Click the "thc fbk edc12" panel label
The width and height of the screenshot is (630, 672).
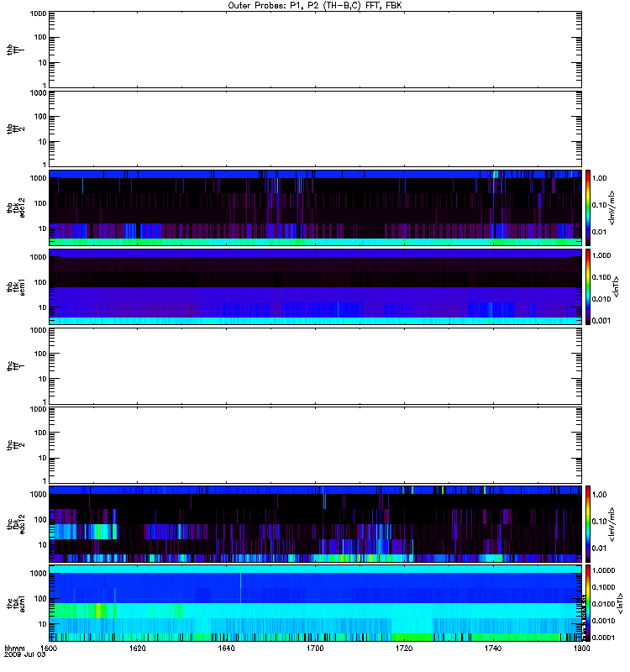coord(15,523)
